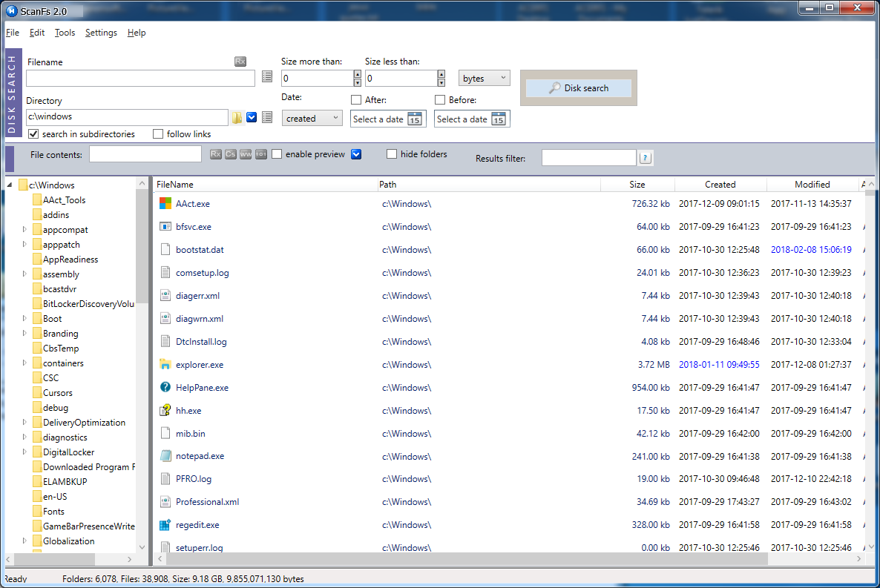This screenshot has height=588, width=880.
Task: Open the Settings menu
Action: [99, 33]
